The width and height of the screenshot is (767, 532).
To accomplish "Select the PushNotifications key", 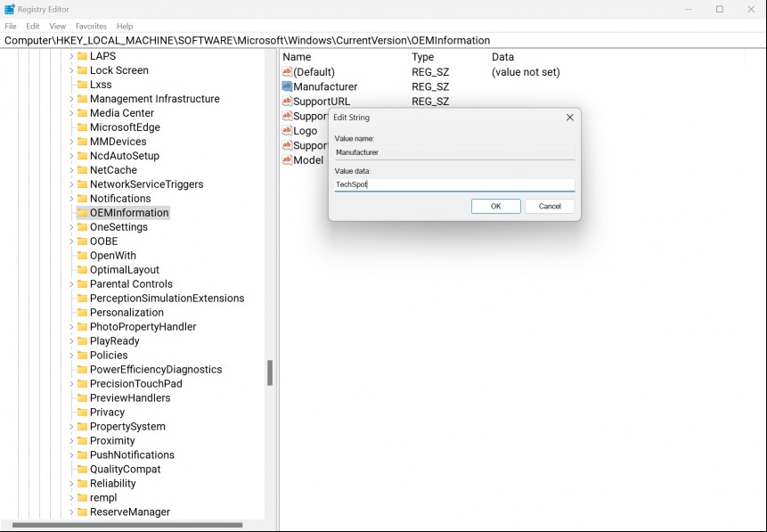I will click(x=132, y=454).
